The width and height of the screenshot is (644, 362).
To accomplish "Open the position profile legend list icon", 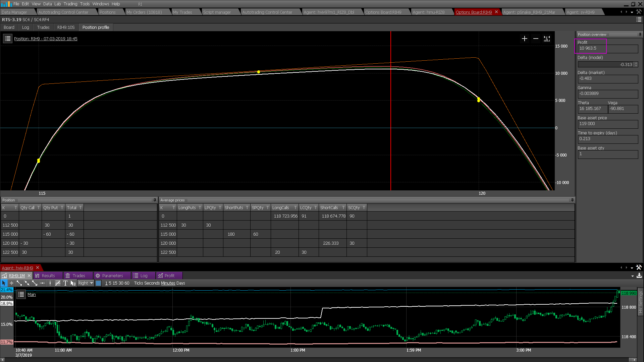I will coord(8,39).
